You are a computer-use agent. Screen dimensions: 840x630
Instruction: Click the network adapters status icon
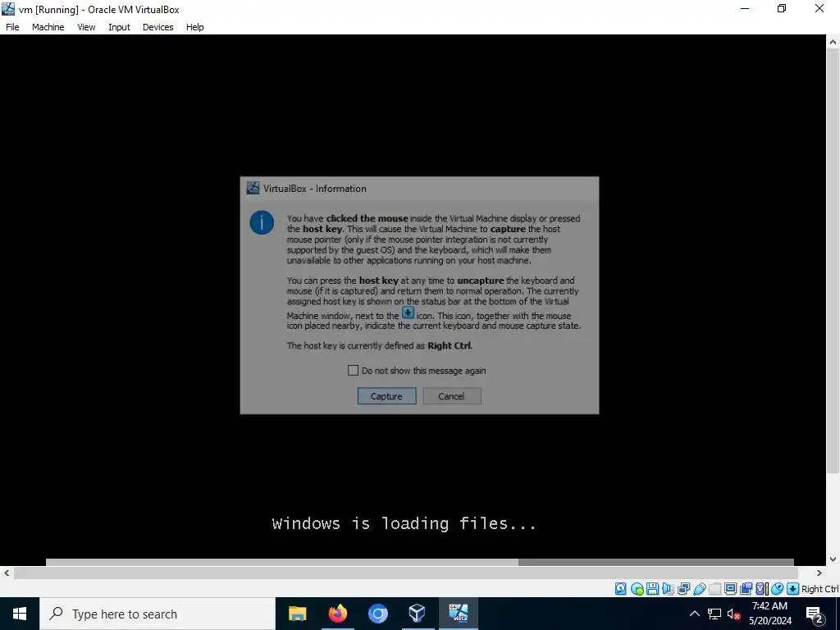coord(683,589)
